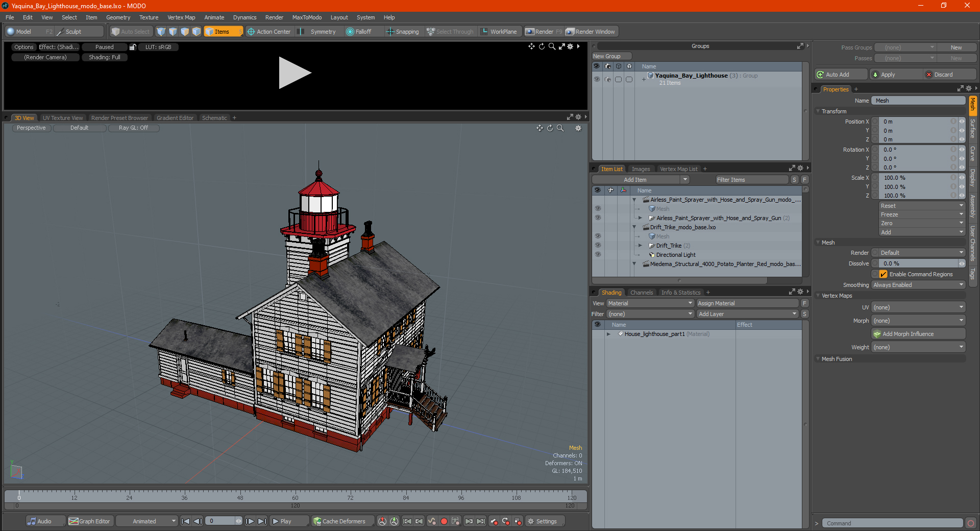Viewport: 980px width, 531px height.
Task: Toggle visibility of Drift_Trike item
Action: tap(598, 246)
